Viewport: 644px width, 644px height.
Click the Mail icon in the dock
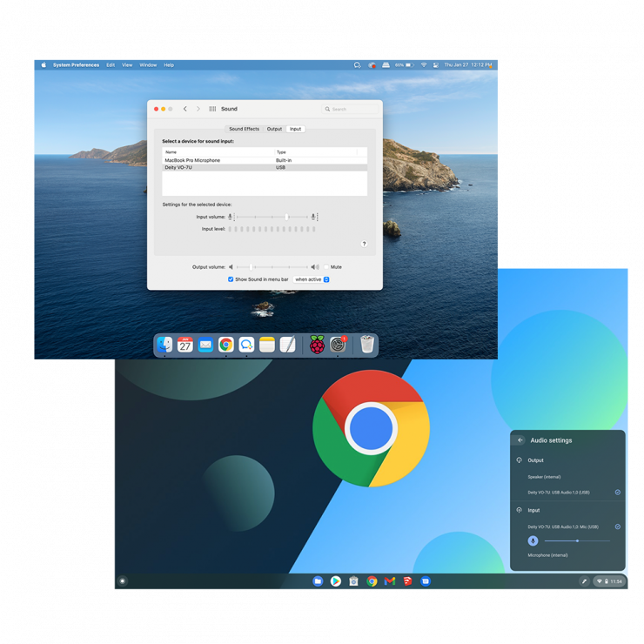coord(205,345)
